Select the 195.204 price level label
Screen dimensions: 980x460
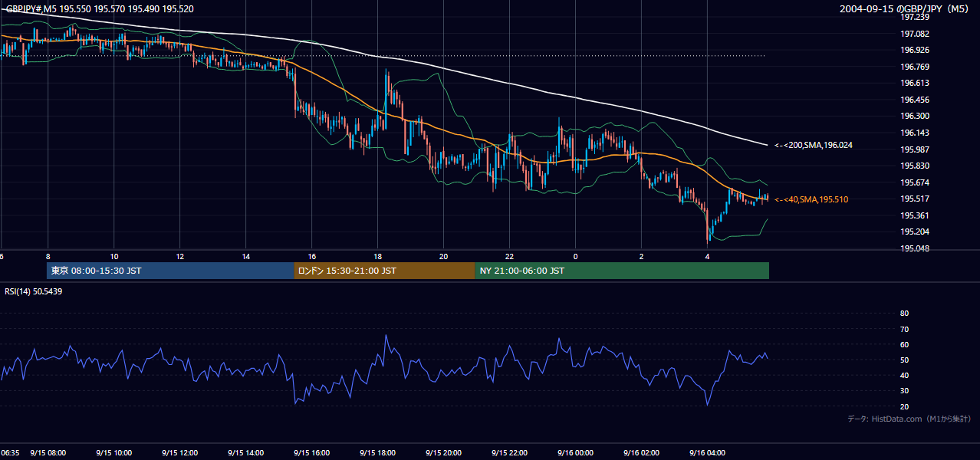point(914,232)
